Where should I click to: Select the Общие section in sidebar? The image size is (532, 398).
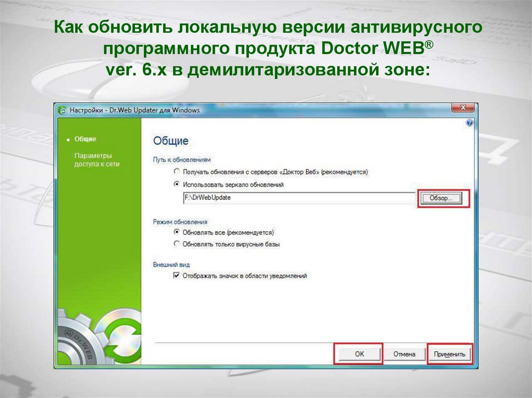click(85, 139)
